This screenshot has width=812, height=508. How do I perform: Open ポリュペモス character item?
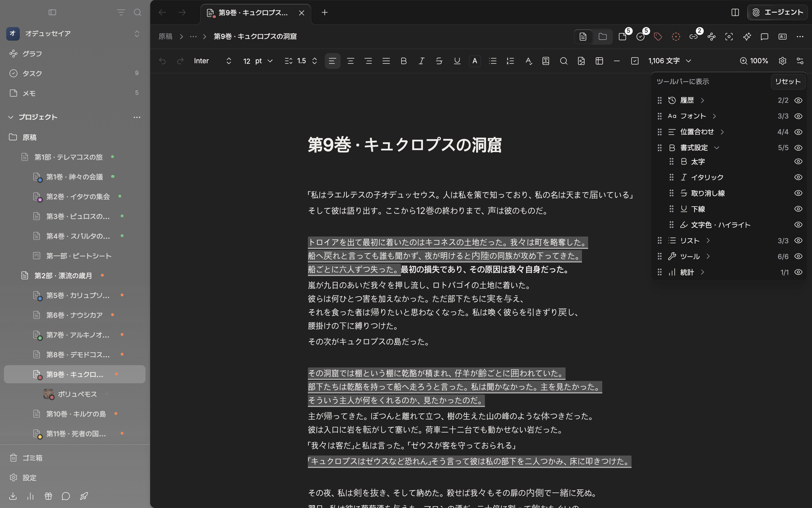(x=74, y=394)
